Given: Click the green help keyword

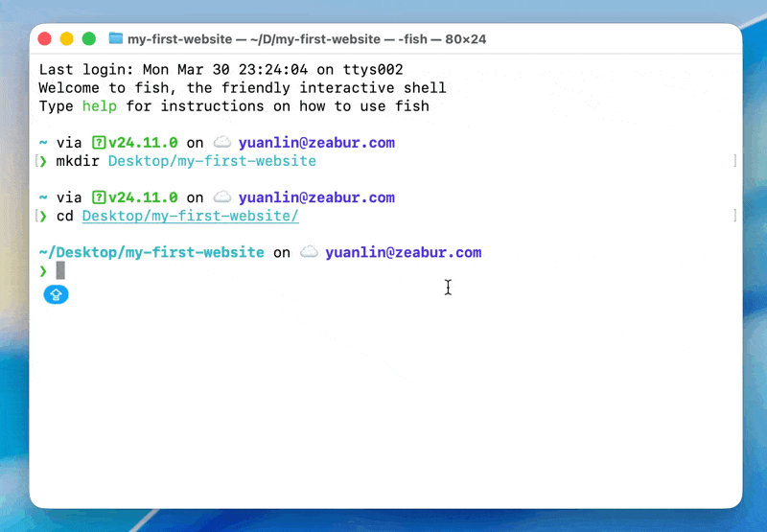Looking at the screenshot, I should [99, 106].
